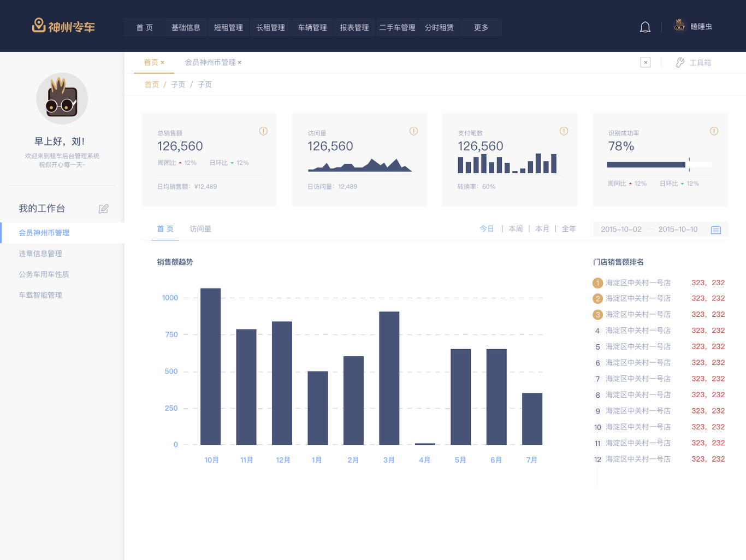Open the 车辆管理 navigation menu
Screen dimensions: 746x560
312,27
